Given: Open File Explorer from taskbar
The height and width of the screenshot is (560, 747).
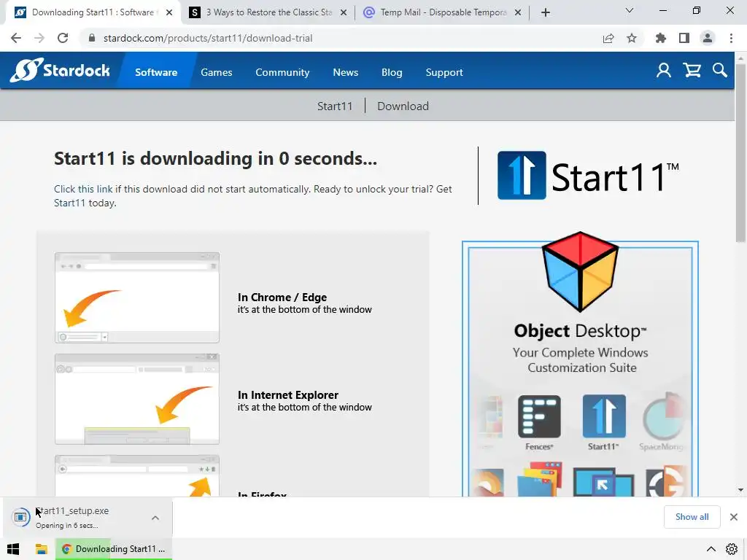Looking at the screenshot, I should pos(42,549).
